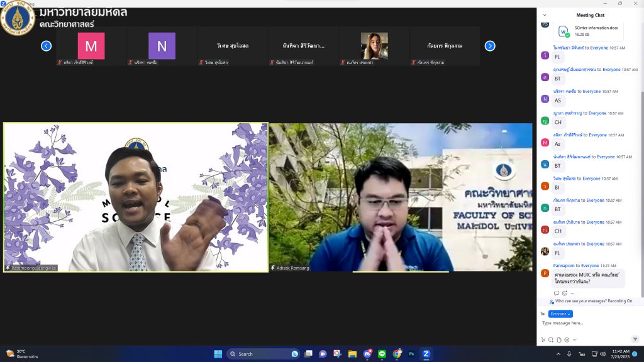Click the file attachment icon in chat

[558, 340]
